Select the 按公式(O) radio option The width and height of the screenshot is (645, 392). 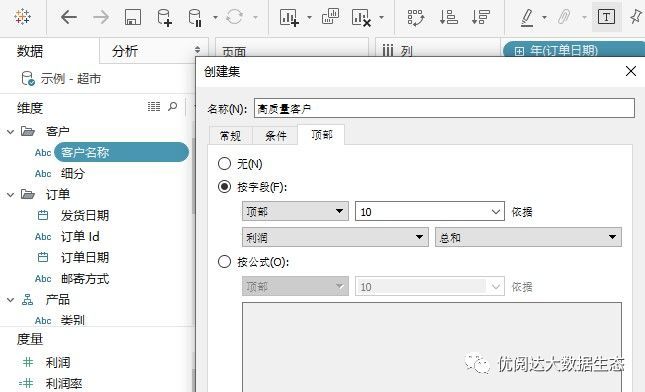(224, 262)
